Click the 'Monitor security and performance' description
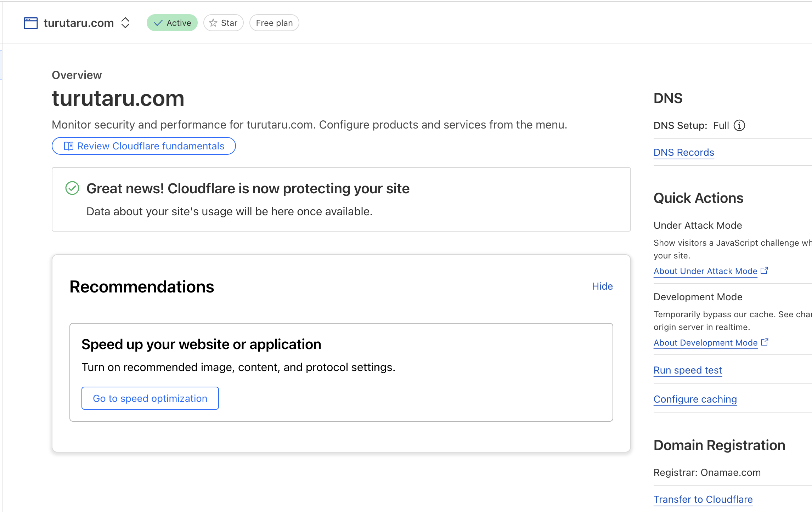 point(309,125)
